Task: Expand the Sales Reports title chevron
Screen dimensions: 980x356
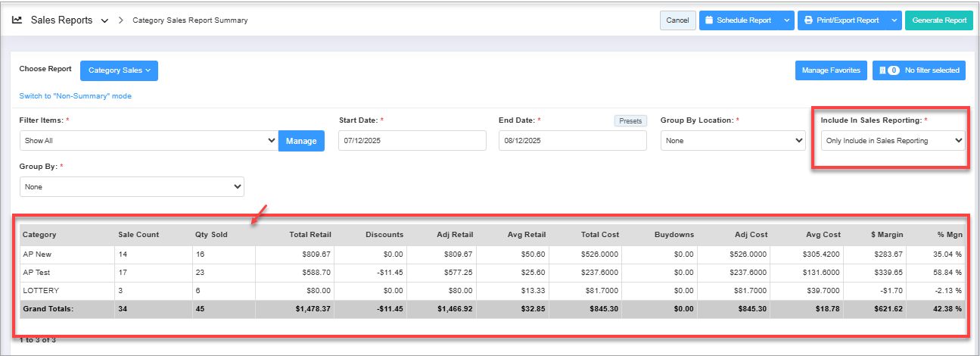Action: 104,20
